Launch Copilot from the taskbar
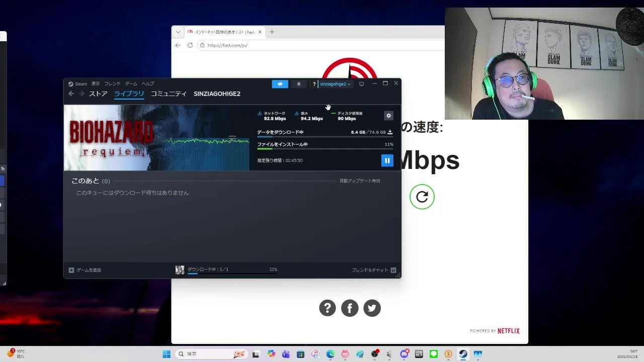 pos(271,354)
